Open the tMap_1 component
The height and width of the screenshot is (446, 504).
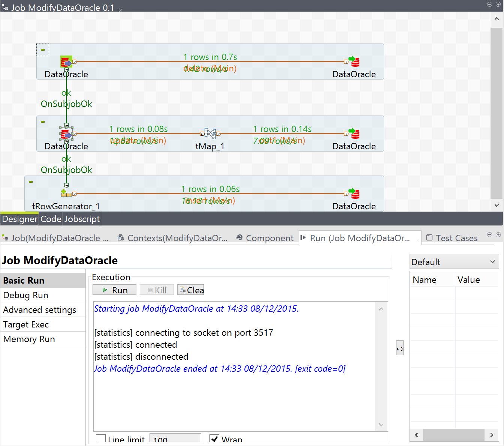coord(210,134)
